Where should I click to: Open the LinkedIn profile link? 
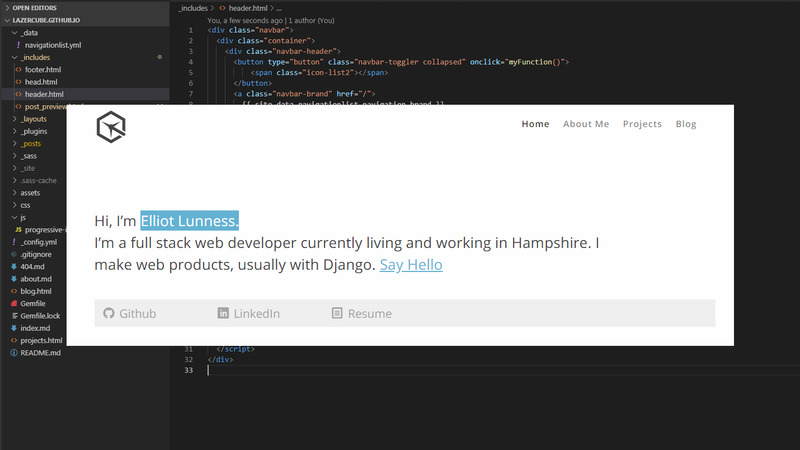[x=248, y=313]
